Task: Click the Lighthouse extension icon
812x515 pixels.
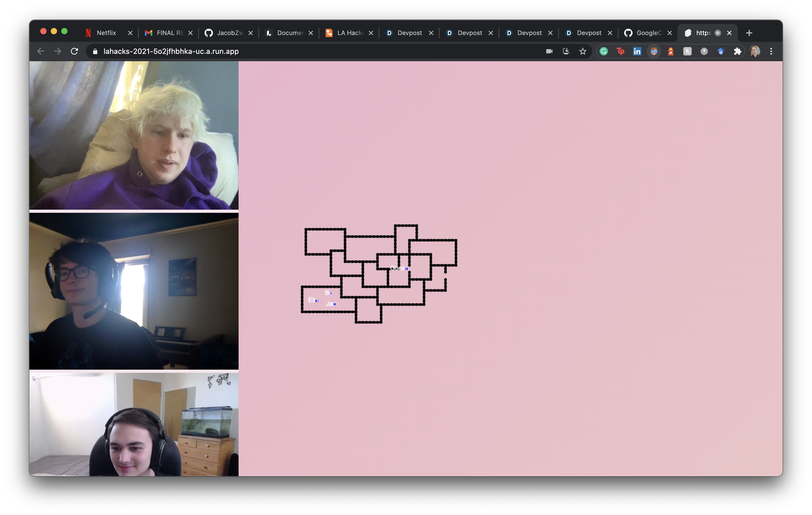Action: click(670, 51)
